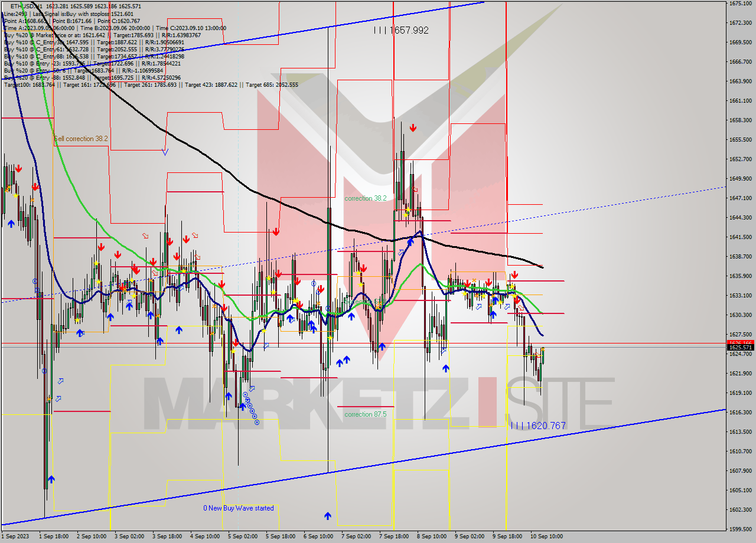Click the 1655.50 price axis label

(740, 140)
